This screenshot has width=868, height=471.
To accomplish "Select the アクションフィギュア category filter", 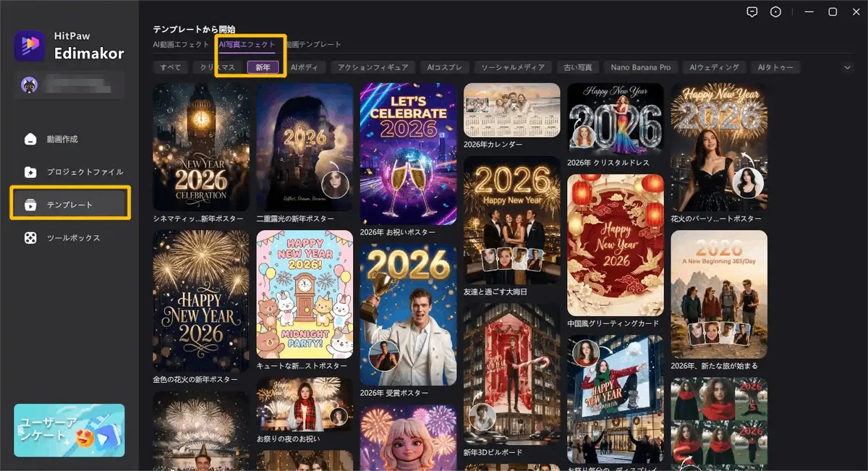I will coord(374,67).
